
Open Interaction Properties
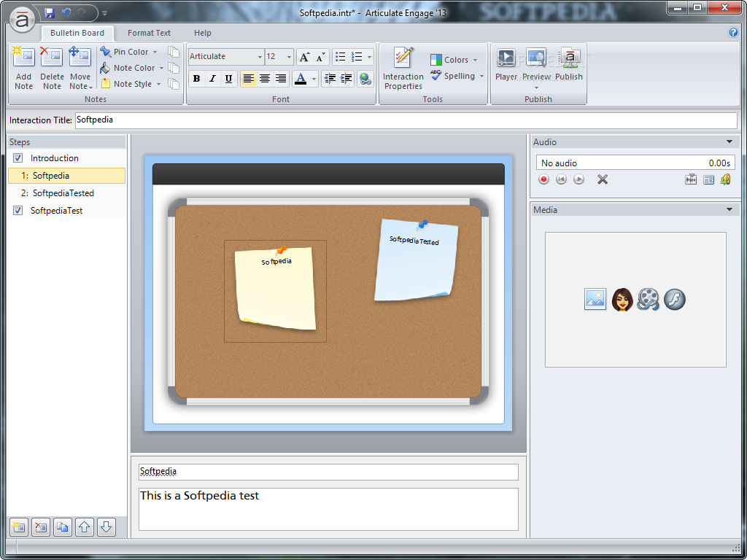click(x=403, y=69)
